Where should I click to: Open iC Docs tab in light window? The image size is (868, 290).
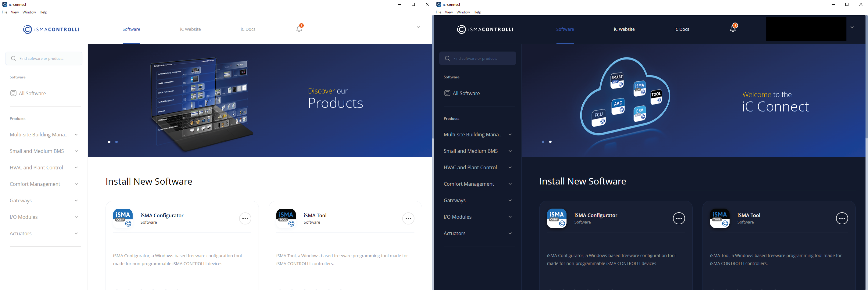point(248,29)
